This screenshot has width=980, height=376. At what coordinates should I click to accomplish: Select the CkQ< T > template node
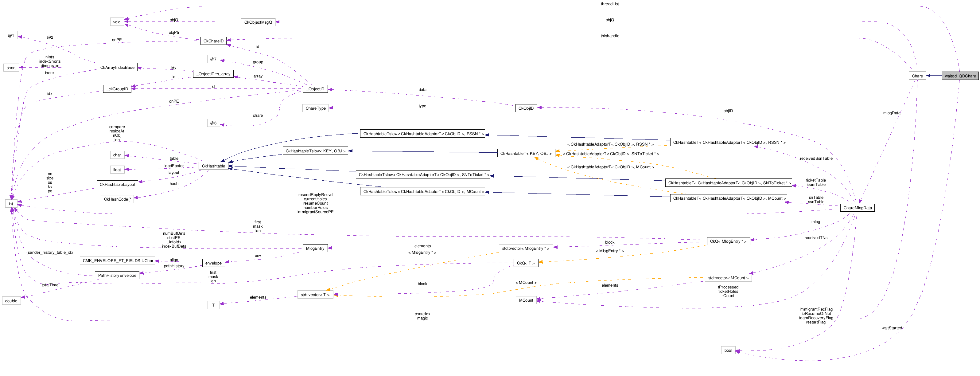pos(526,263)
